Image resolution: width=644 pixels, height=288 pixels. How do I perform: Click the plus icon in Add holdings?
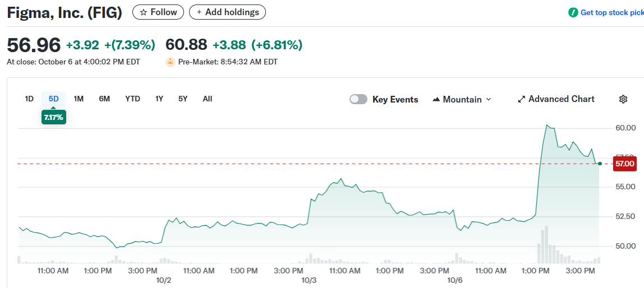pos(199,12)
